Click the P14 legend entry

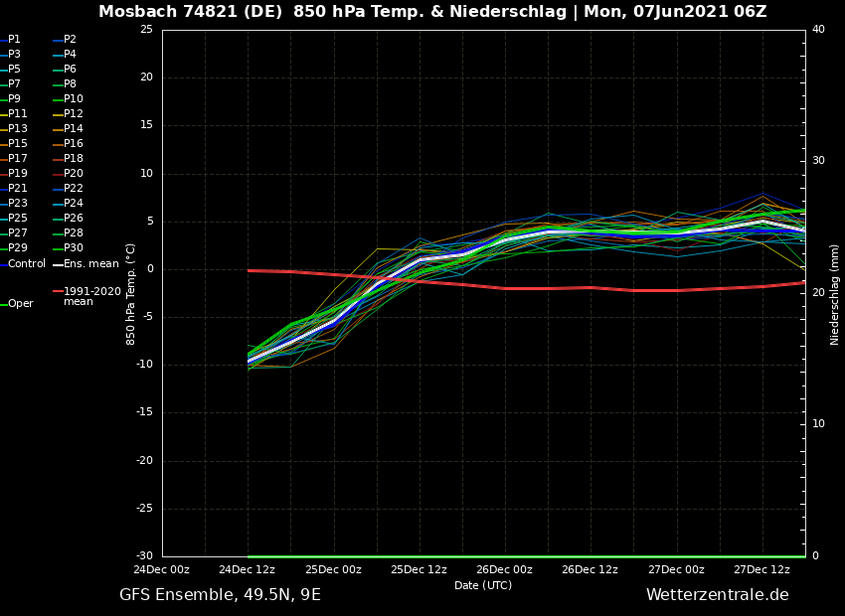73,129
